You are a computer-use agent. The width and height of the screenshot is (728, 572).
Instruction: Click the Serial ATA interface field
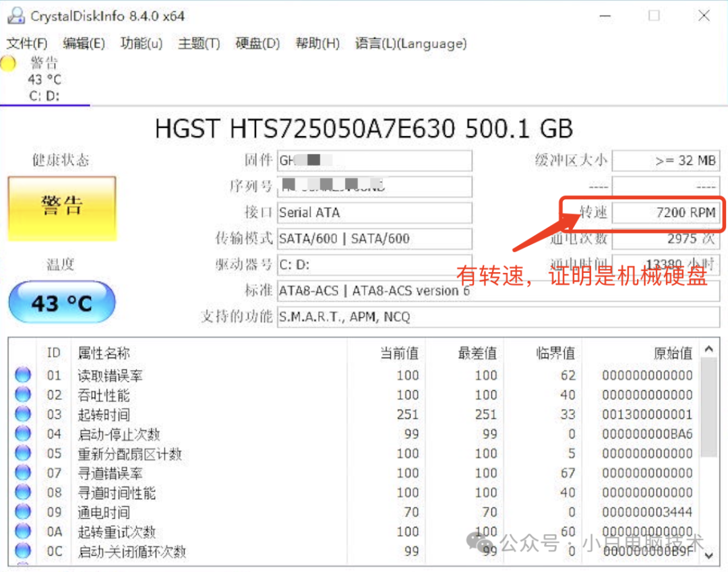pyautogui.click(x=375, y=212)
